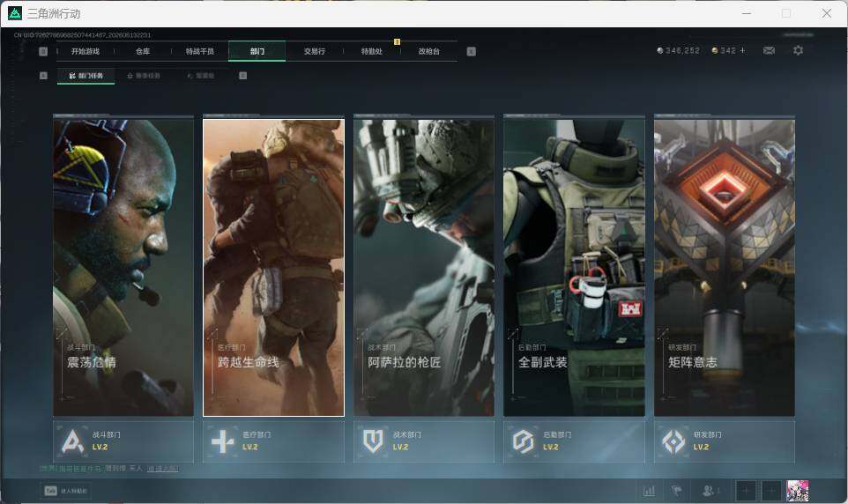
Task: Open the 震荡危情 combat department card
Action: click(x=123, y=267)
